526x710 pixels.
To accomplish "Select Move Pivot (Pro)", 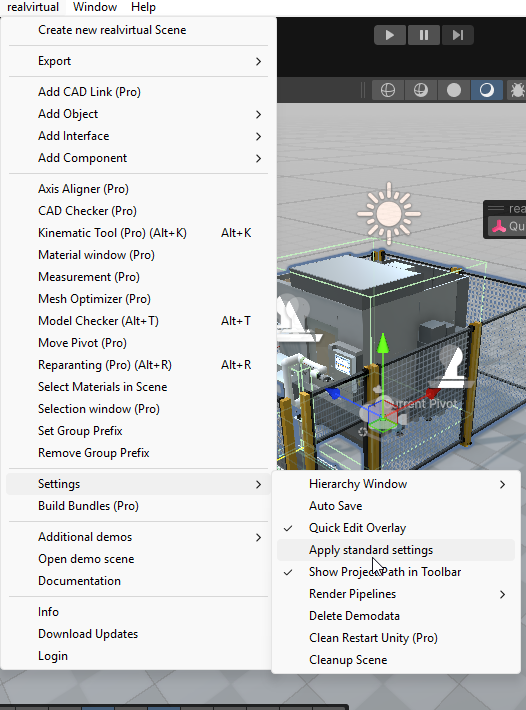I will point(138,343).
